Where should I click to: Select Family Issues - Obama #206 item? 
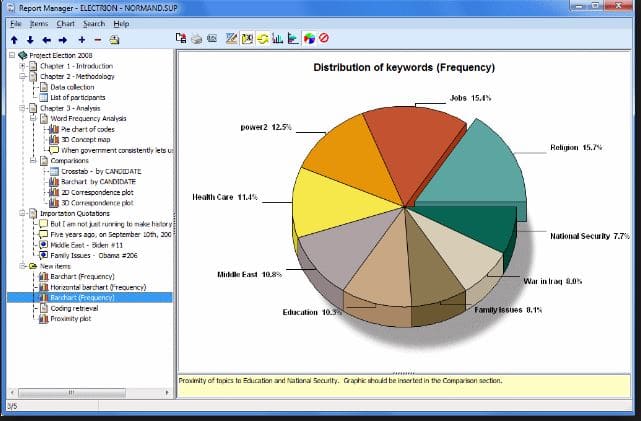pos(94,255)
